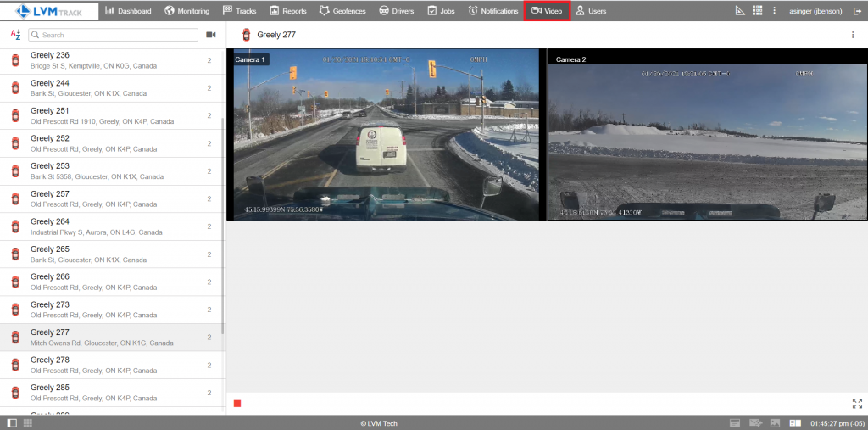Expand video to fullscreen view
The height and width of the screenshot is (430, 868).
coord(857,404)
